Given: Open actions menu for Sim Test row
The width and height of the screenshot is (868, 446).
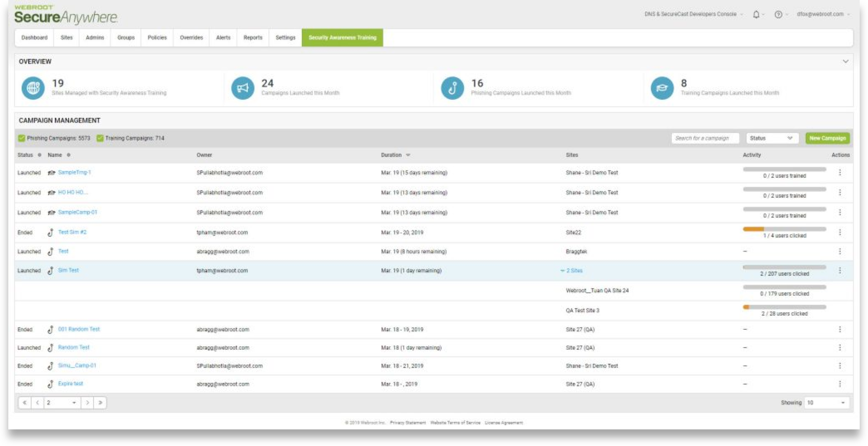Looking at the screenshot, I should 840,270.
